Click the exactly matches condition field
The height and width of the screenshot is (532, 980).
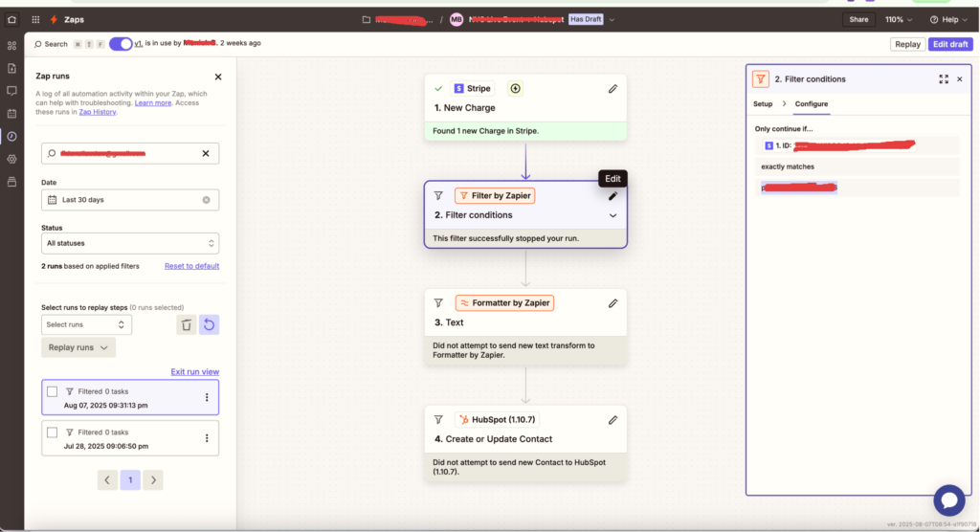click(857, 166)
